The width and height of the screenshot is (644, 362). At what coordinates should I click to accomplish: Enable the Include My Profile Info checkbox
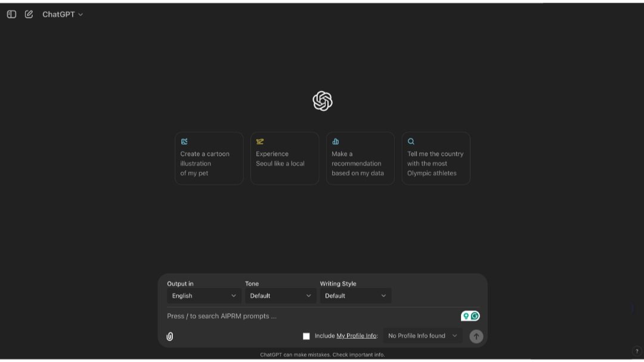click(x=306, y=336)
